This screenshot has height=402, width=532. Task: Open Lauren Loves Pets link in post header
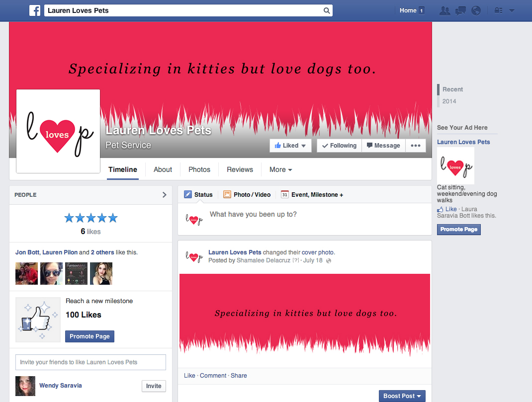click(x=235, y=252)
